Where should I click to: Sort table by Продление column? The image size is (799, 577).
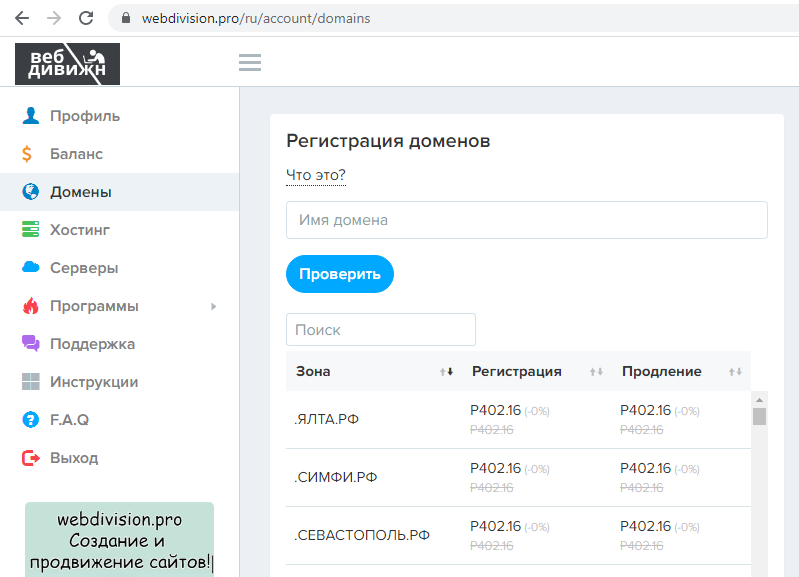tap(735, 372)
